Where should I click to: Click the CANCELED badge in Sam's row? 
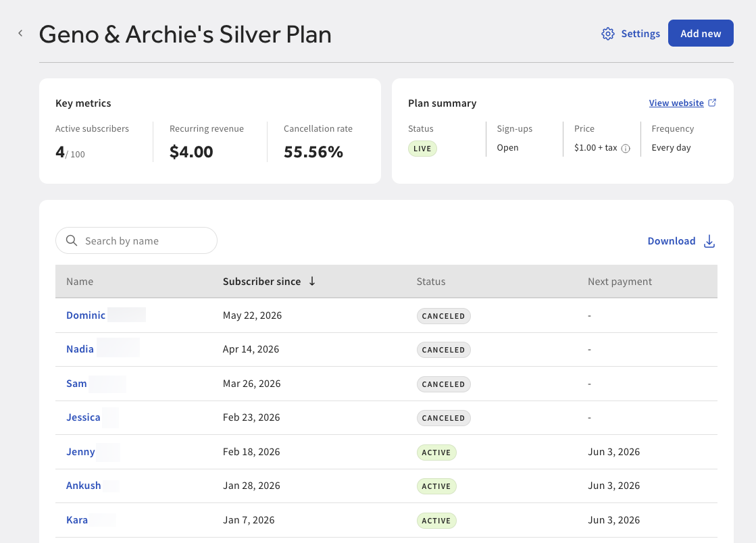(x=444, y=384)
